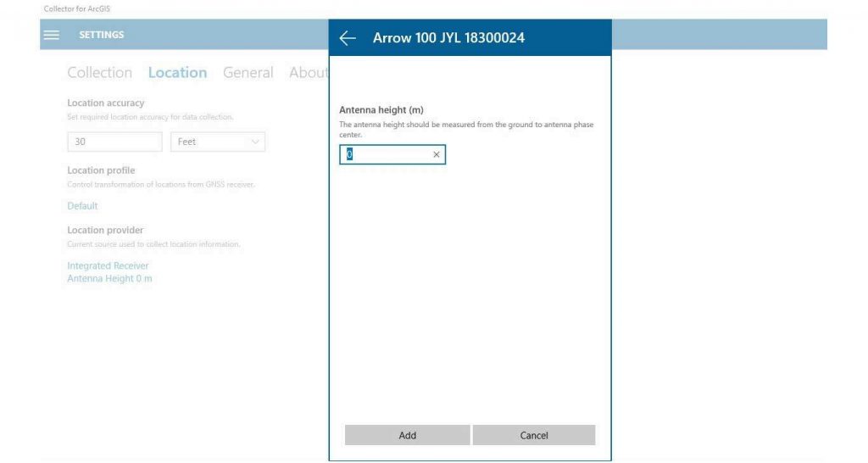This screenshot has height=463, width=868.
Task: Open the About tab
Action: [309, 73]
